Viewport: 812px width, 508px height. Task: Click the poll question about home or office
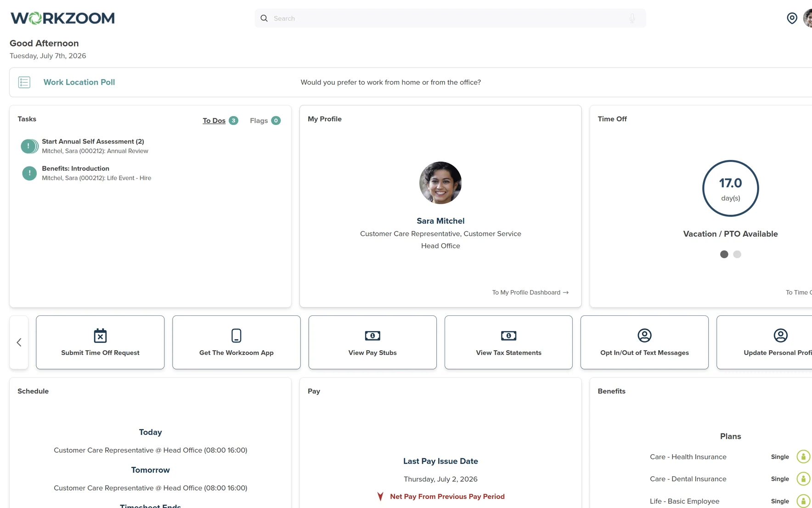[x=391, y=82]
